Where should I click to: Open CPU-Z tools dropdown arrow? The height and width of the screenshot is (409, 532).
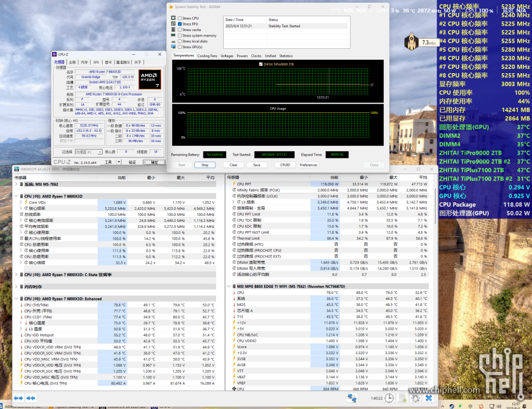click(119, 162)
